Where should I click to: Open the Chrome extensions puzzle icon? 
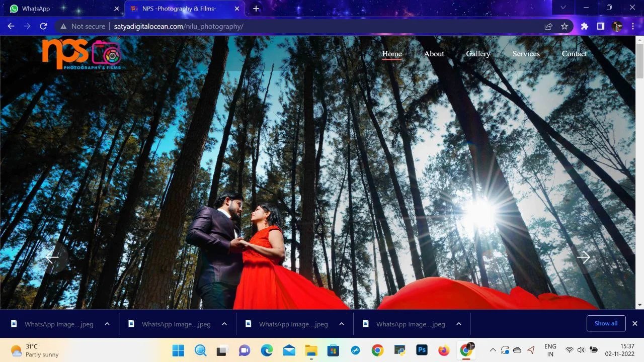coord(584,26)
